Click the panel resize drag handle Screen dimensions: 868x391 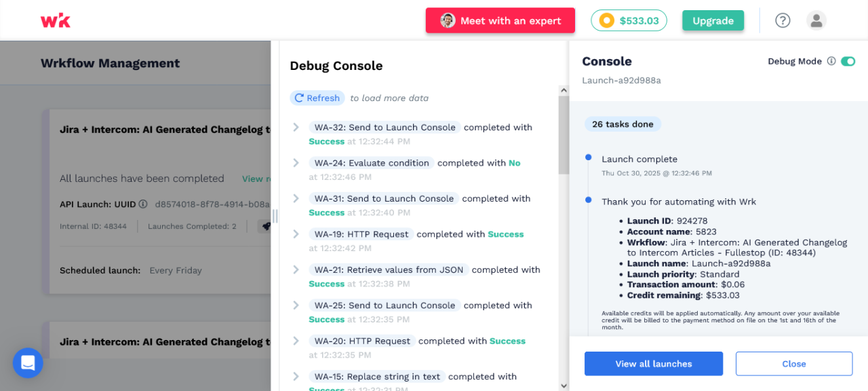tap(275, 215)
